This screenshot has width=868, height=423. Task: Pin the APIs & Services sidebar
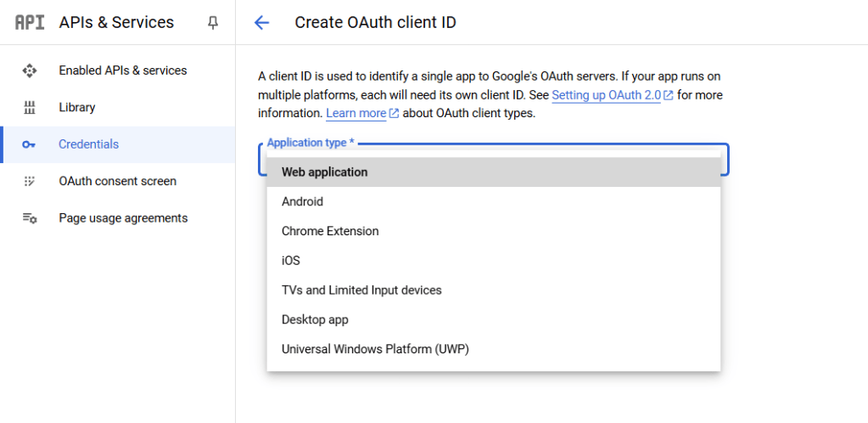213,23
